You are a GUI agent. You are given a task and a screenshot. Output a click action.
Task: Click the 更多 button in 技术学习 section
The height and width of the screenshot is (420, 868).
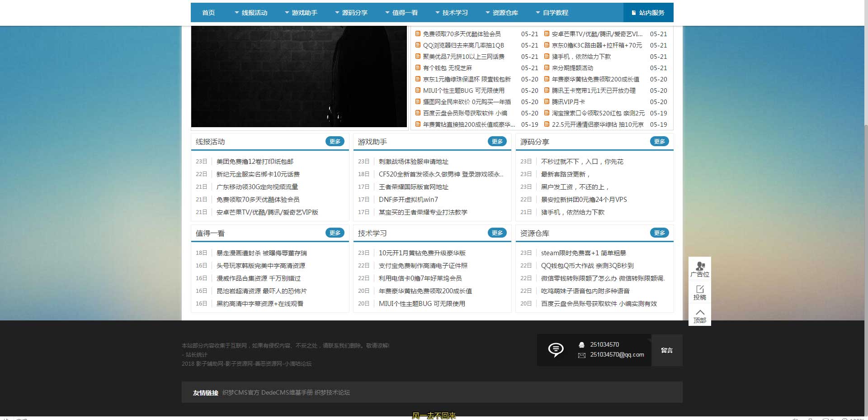497,233
